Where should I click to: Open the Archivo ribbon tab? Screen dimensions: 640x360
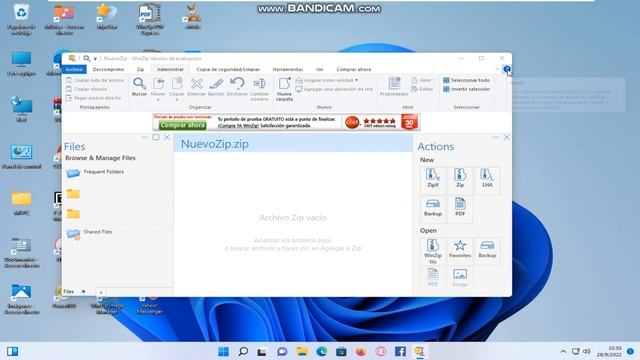74,69
